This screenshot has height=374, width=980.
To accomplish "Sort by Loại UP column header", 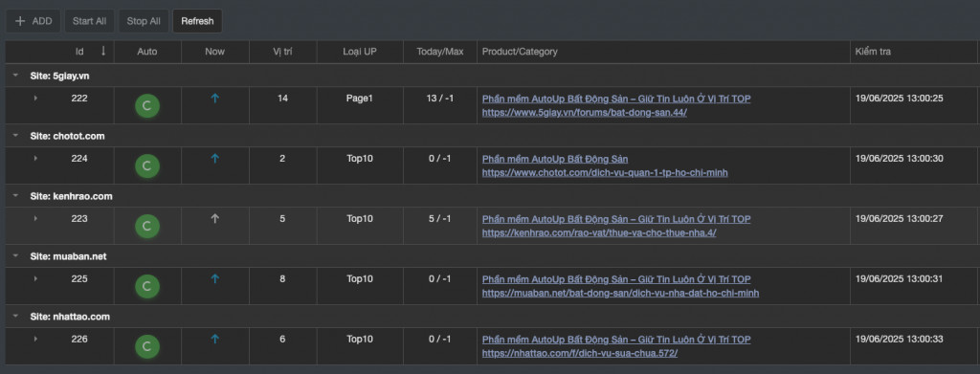I will tap(360, 52).
